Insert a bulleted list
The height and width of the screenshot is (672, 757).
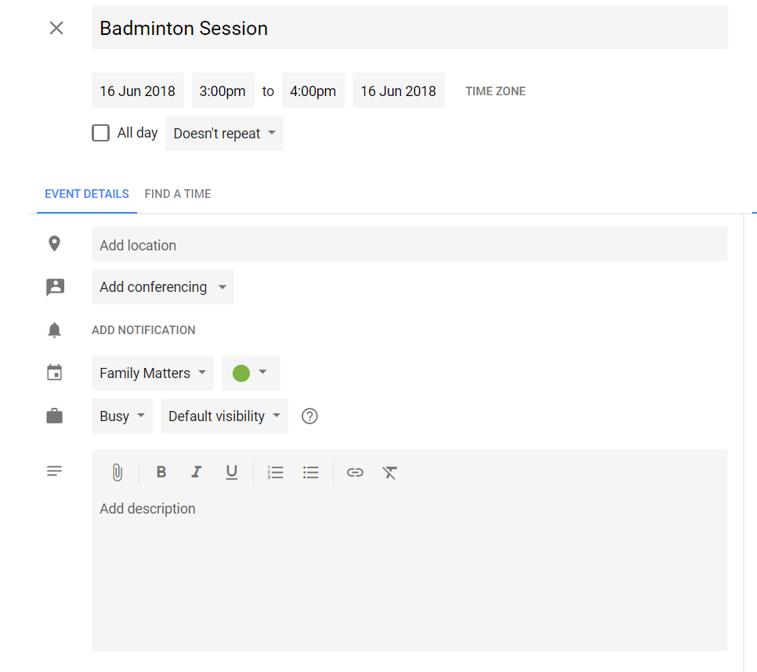tap(310, 472)
